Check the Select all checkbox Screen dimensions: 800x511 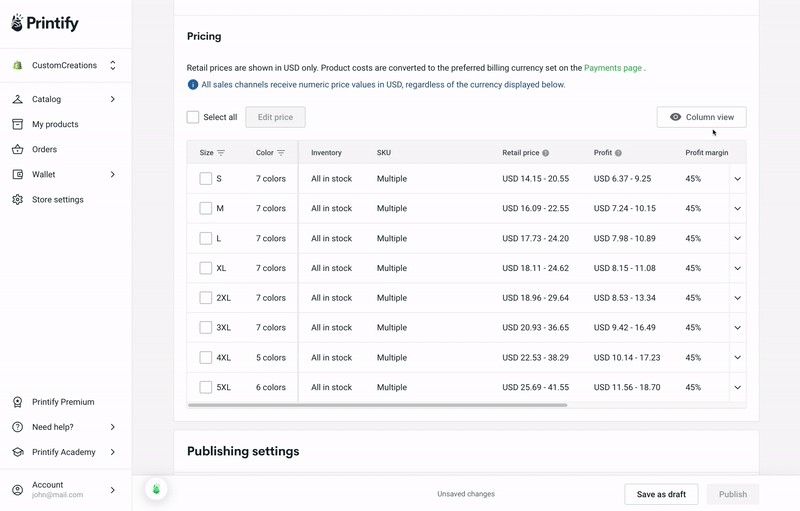coord(193,117)
